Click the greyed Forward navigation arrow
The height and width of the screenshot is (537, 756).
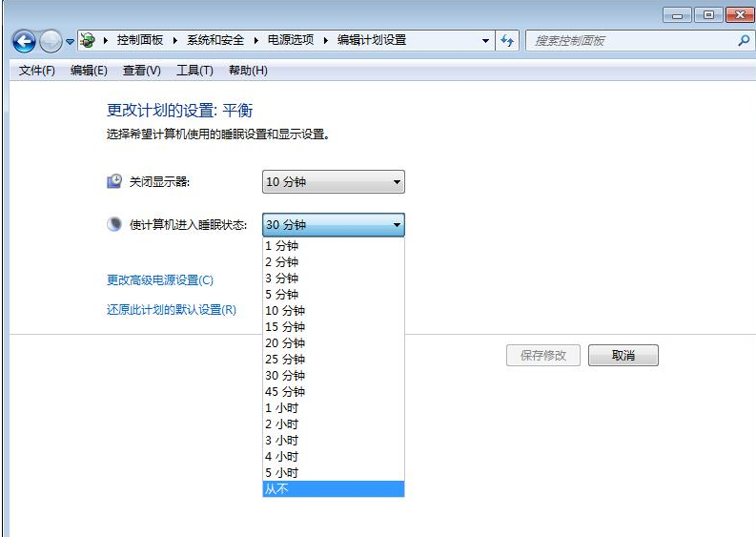tap(51, 41)
